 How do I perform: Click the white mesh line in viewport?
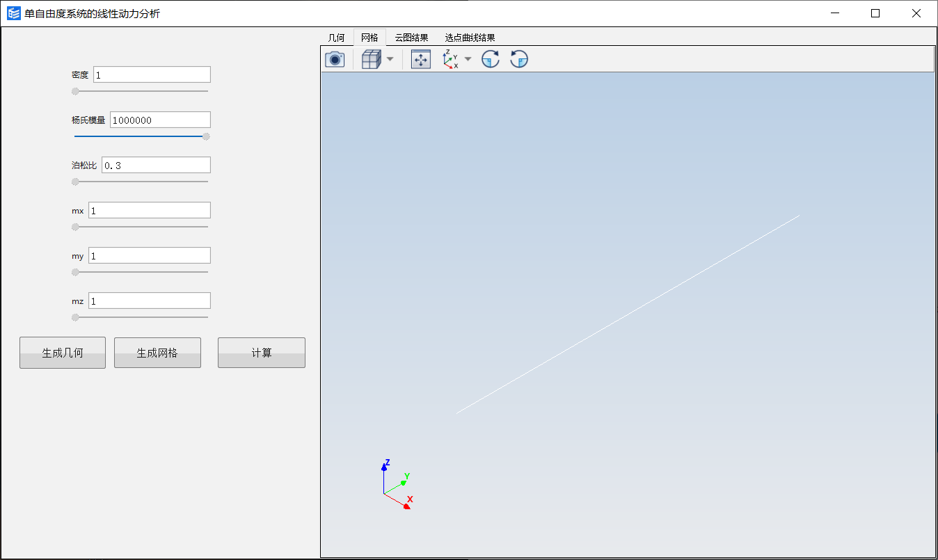click(x=628, y=314)
